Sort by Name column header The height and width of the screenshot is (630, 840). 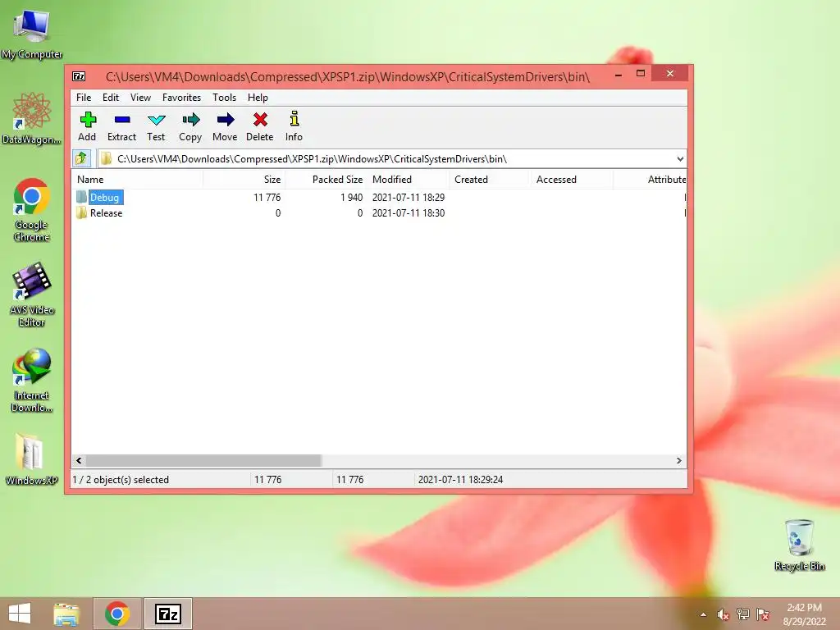click(137, 180)
